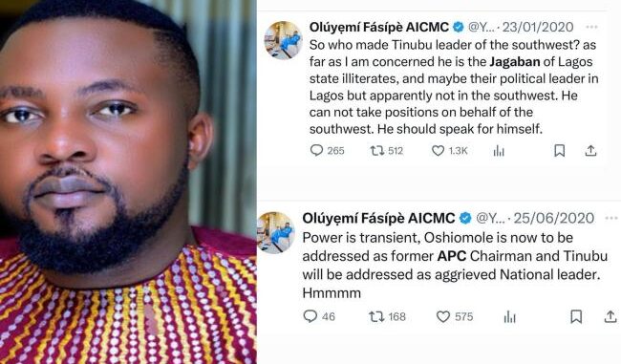This screenshot has width=621, height=364.
Task: Open Olúyẹmí Fásípè AICMC name in first tweet
Action: click(x=379, y=27)
